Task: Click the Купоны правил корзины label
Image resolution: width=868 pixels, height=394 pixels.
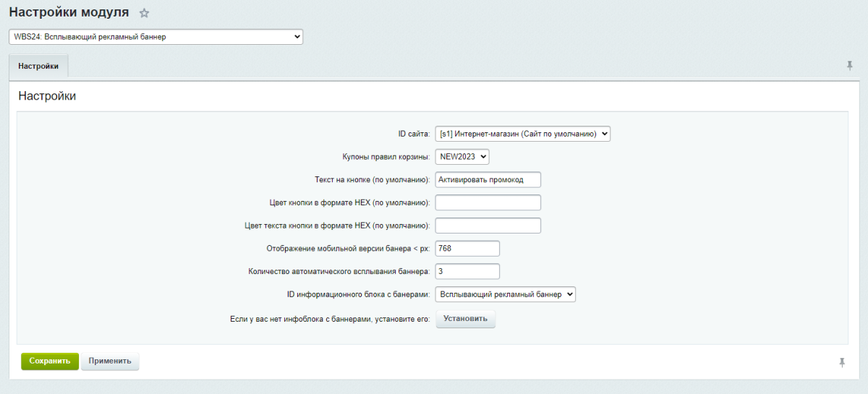Action: pyautogui.click(x=386, y=157)
